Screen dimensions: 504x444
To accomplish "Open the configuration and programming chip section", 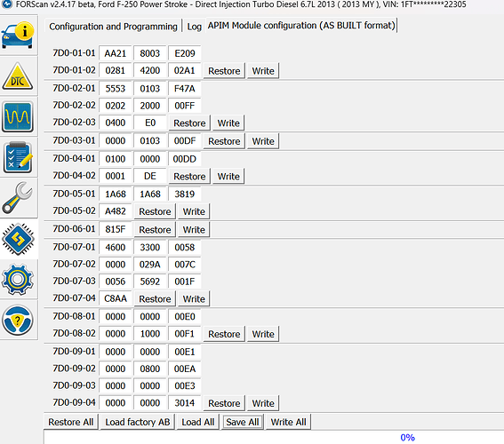I will point(18,239).
